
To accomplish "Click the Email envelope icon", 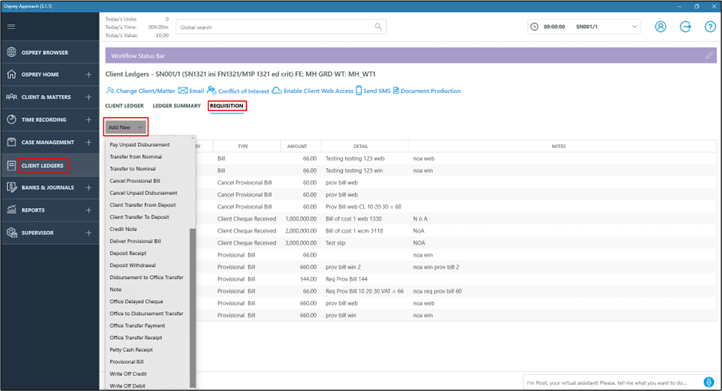I will tap(183, 91).
